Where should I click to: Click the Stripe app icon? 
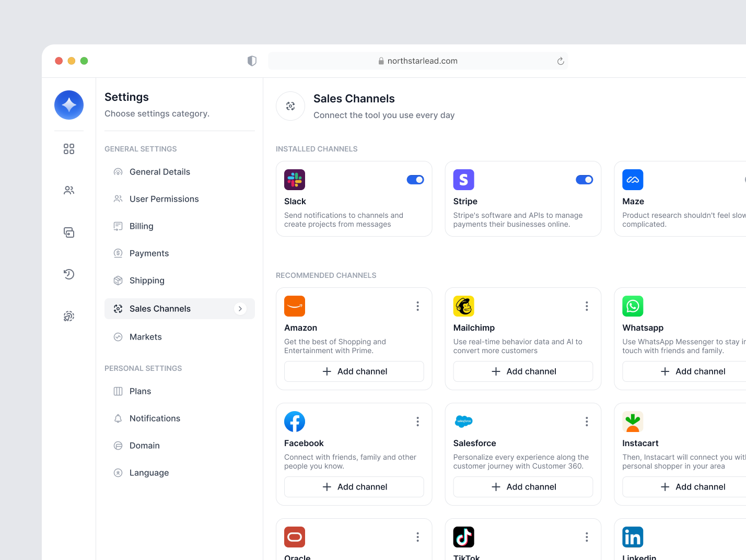pyautogui.click(x=464, y=180)
